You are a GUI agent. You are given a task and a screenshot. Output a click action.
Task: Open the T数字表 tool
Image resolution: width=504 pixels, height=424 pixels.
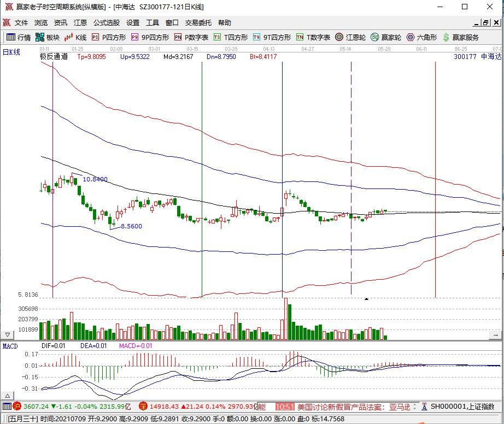click(313, 37)
